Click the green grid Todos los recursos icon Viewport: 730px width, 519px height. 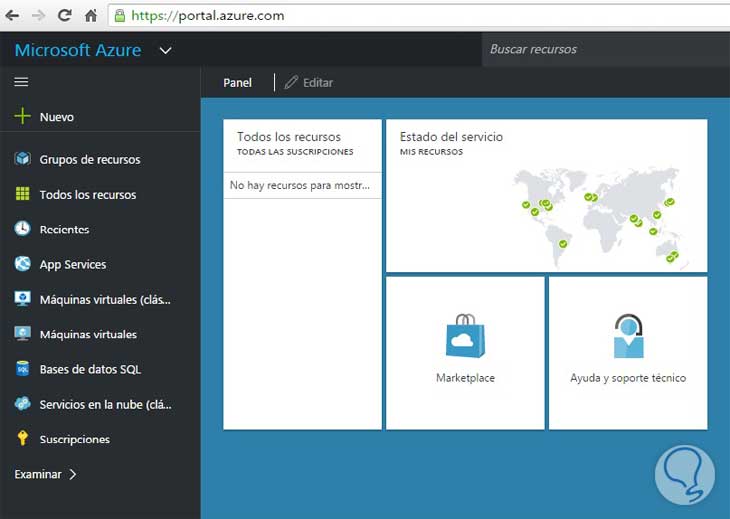(x=22, y=194)
